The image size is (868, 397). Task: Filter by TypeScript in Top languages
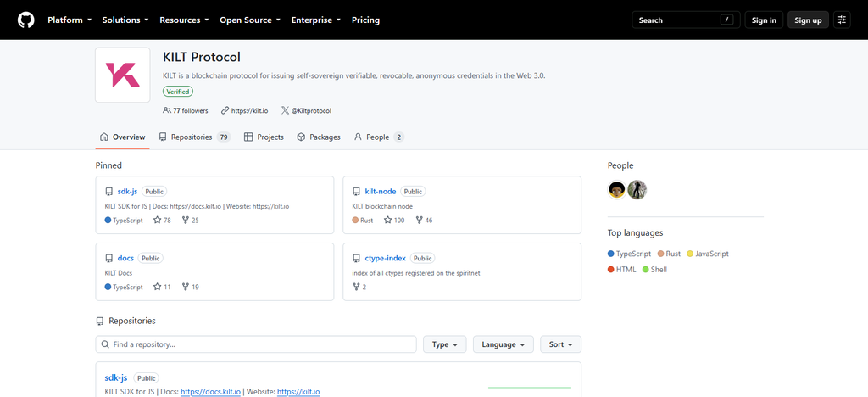(x=630, y=254)
